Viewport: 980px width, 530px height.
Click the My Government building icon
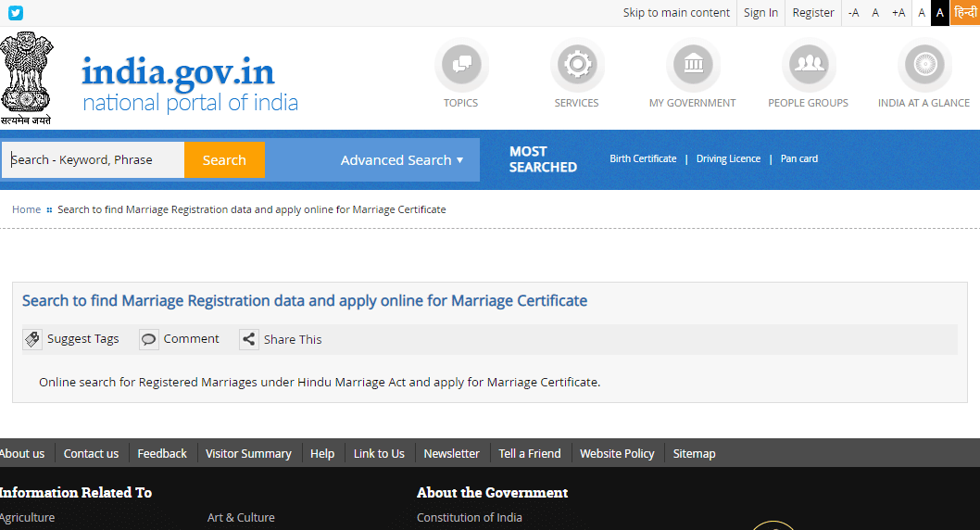[x=693, y=64]
